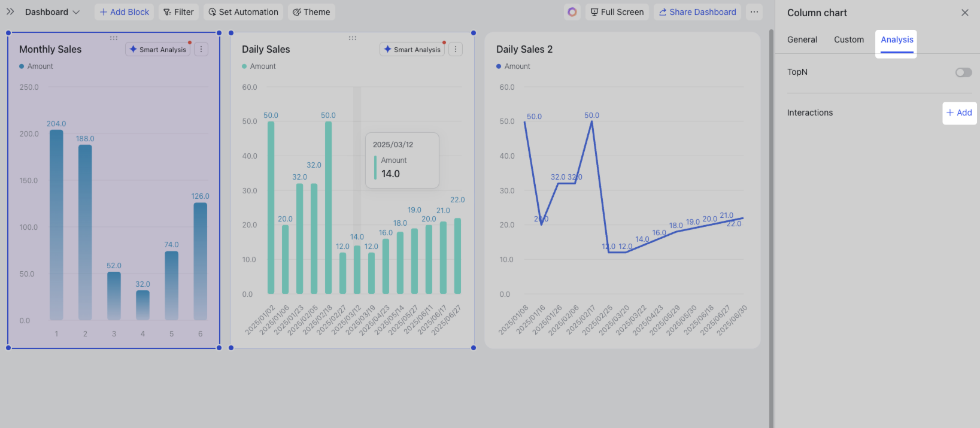Click the second 50.0 peak point on the line chart
The image size is (980, 428).
[591, 122]
